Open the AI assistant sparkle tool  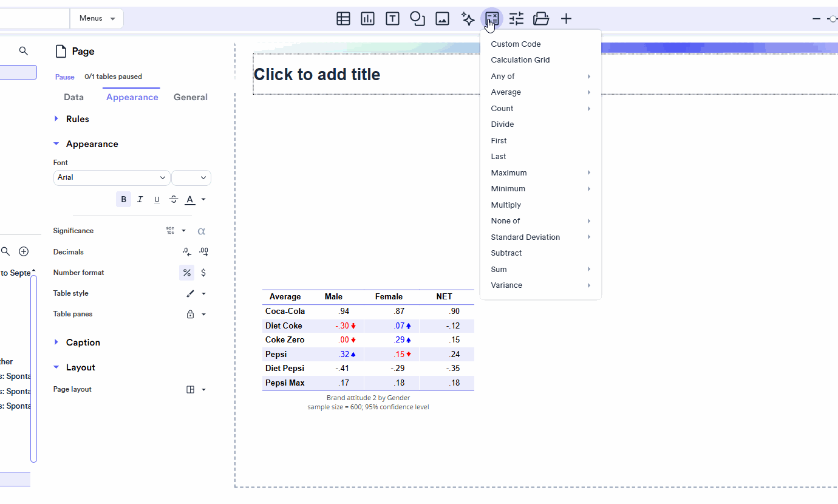click(x=467, y=18)
